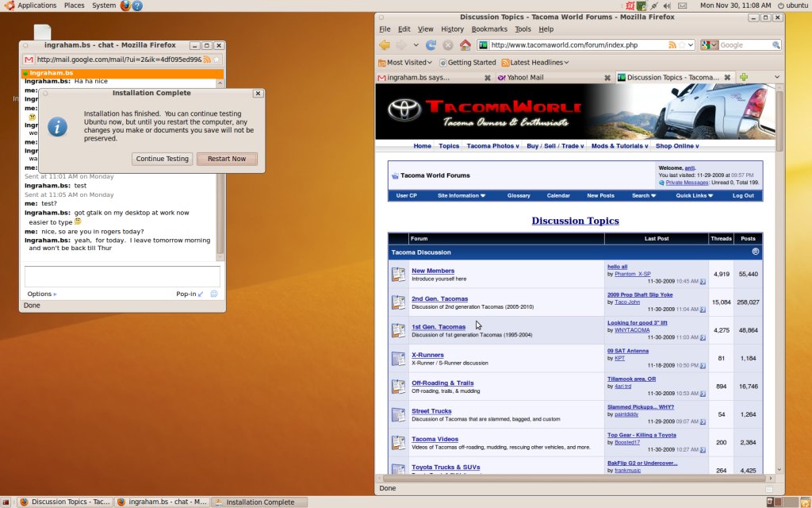812x508 pixels.
Task: Open Site Information dropdown menu
Action: (461, 195)
